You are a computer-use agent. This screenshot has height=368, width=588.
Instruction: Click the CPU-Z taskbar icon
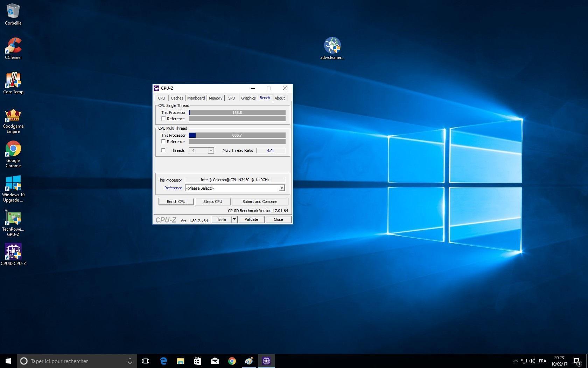pyautogui.click(x=266, y=361)
